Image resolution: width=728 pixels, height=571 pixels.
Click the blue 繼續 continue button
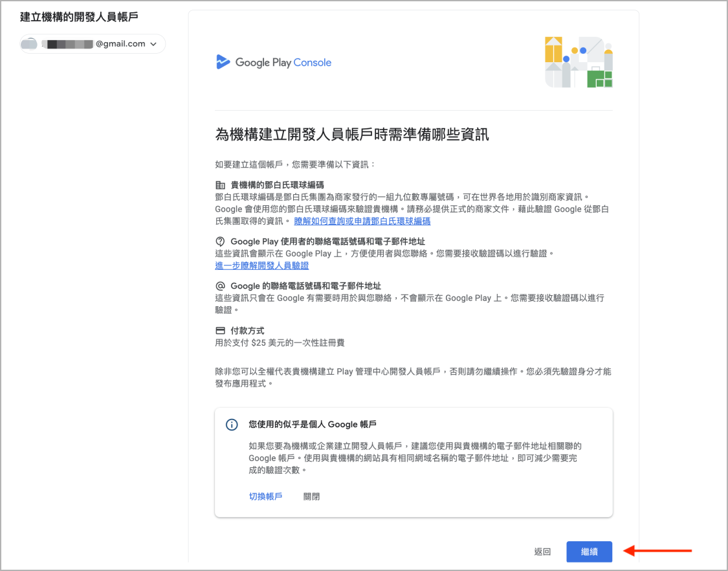click(589, 552)
